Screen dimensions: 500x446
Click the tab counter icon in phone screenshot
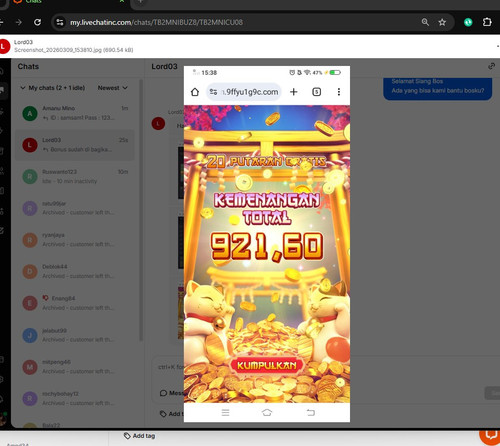pyautogui.click(x=317, y=92)
